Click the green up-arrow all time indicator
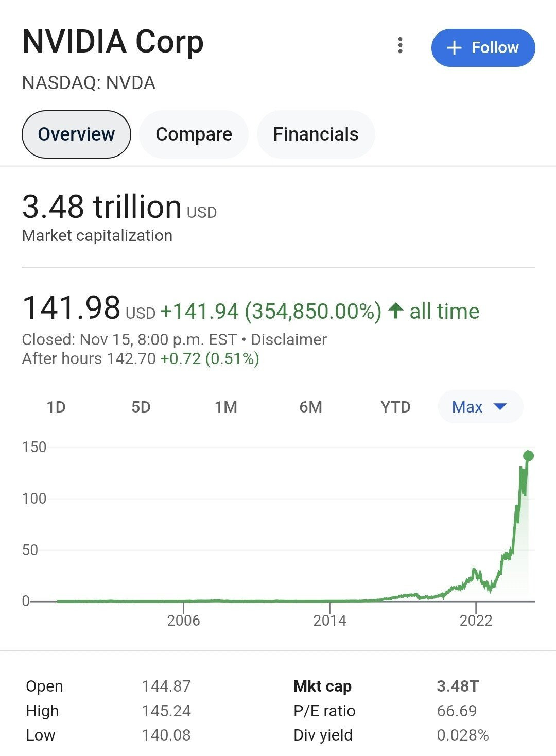The image size is (556, 756). [x=395, y=311]
